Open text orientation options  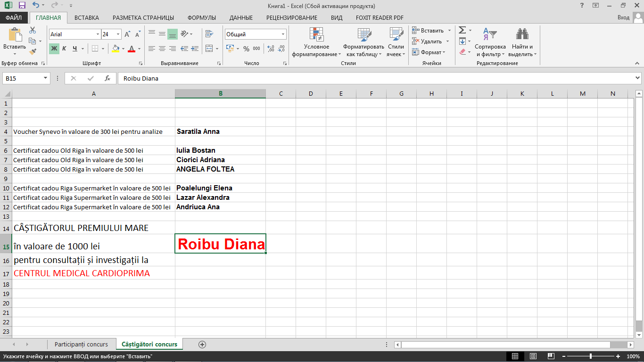click(x=186, y=34)
